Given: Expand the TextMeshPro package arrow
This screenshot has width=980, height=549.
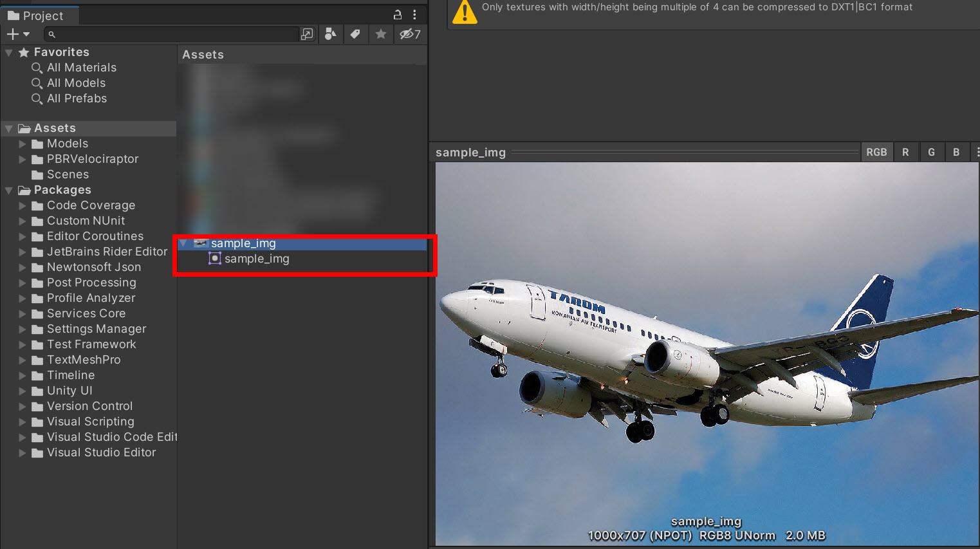Looking at the screenshot, I should pyautogui.click(x=23, y=360).
